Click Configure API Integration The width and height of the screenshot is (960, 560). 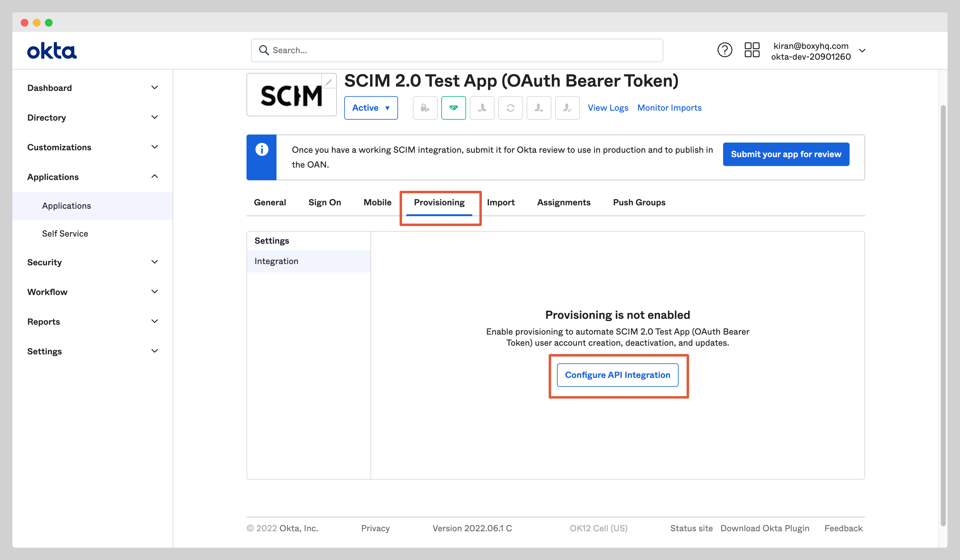click(617, 375)
